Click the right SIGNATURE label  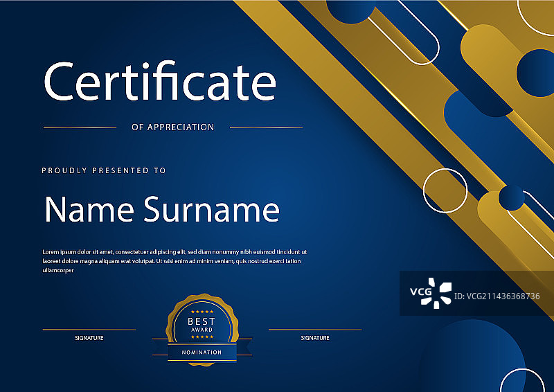pyautogui.click(x=315, y=338)
